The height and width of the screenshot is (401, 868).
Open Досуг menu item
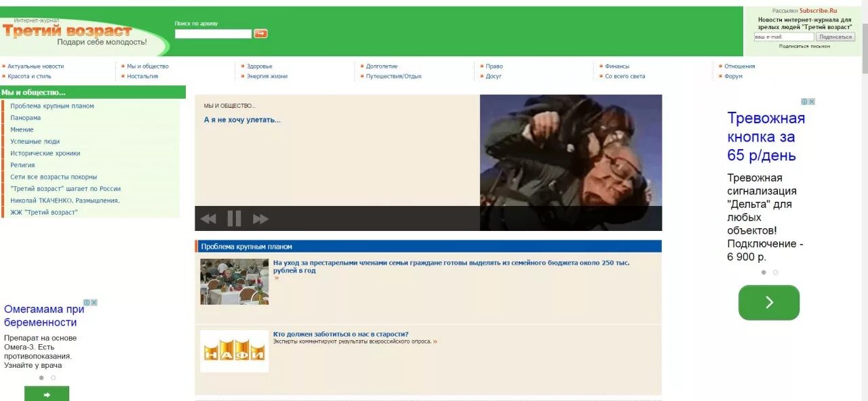pos(494,77)
